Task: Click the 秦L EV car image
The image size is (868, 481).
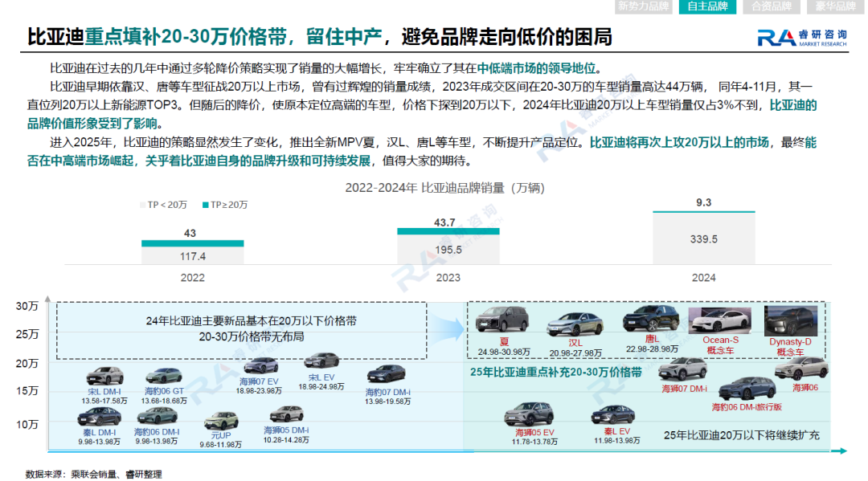Action: [x=612, y=414]
